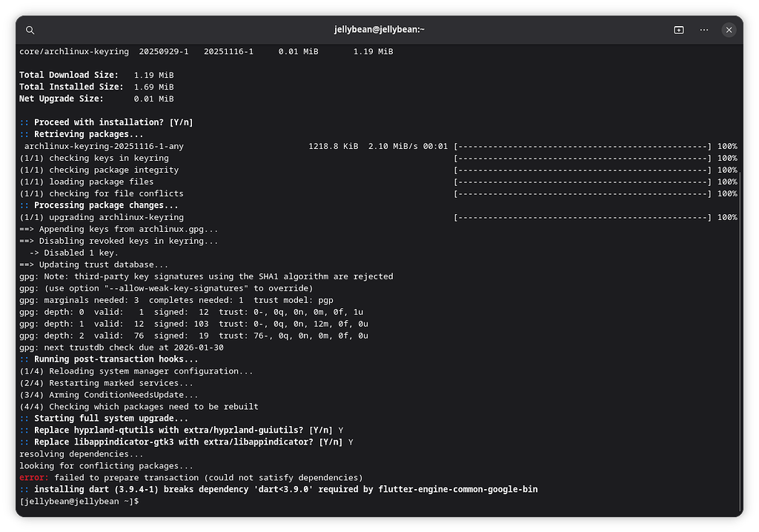Click the 'gpg: depth: 0' line
759x532 pixels.
click(x=191, y=312)
